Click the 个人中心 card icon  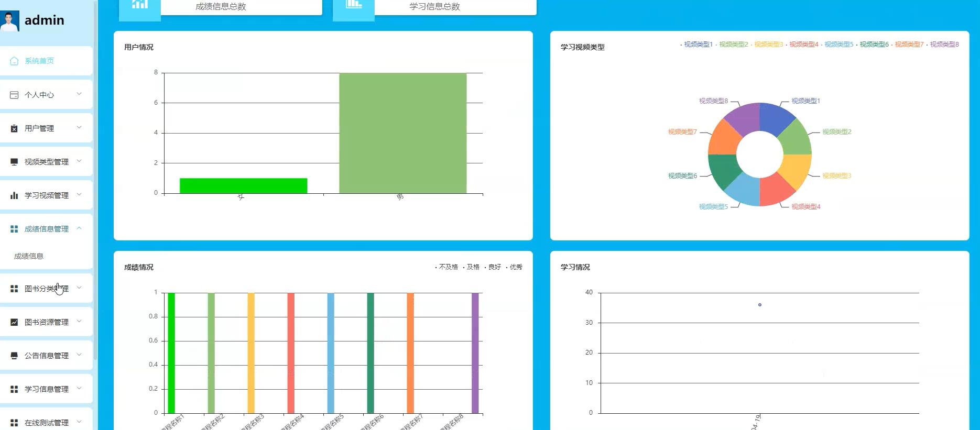14,95
